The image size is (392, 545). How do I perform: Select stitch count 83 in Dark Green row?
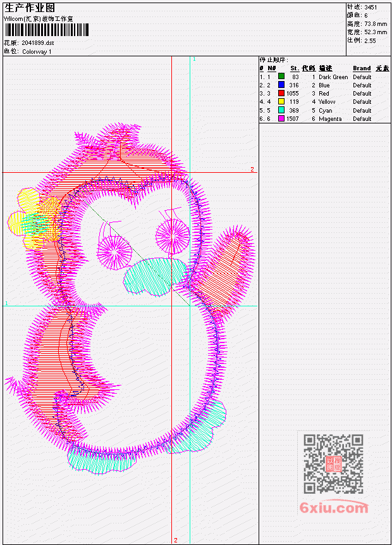coord(295,77)
